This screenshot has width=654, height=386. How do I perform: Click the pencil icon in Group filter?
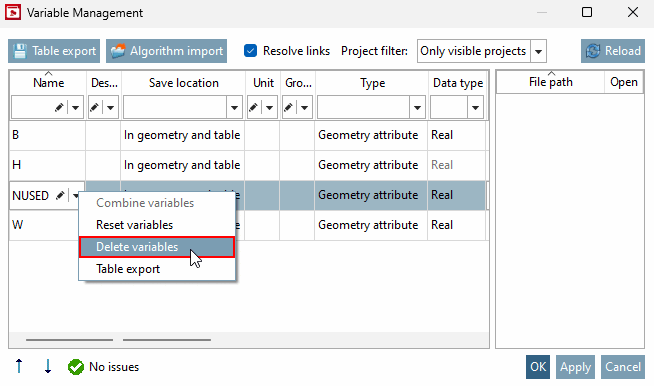click(288, 108)
